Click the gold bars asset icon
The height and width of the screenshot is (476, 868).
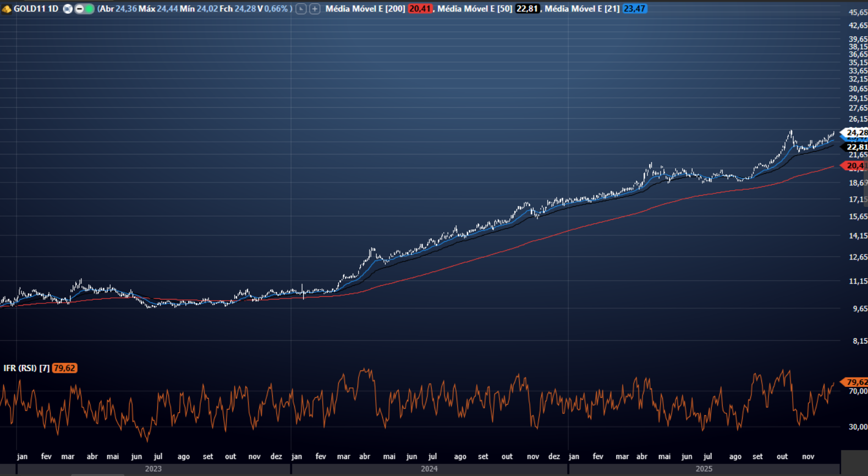pos(7,9)
